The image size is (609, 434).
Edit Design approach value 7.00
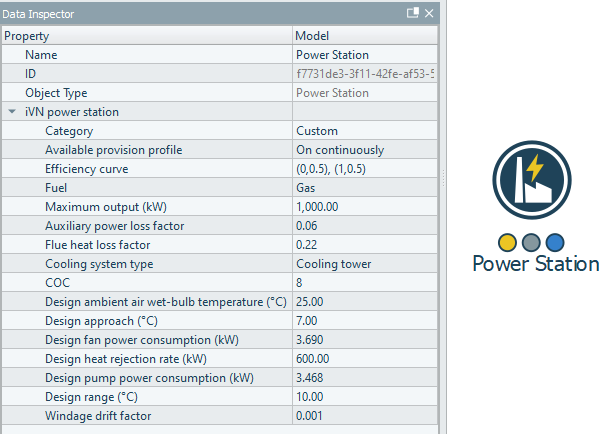365,321
